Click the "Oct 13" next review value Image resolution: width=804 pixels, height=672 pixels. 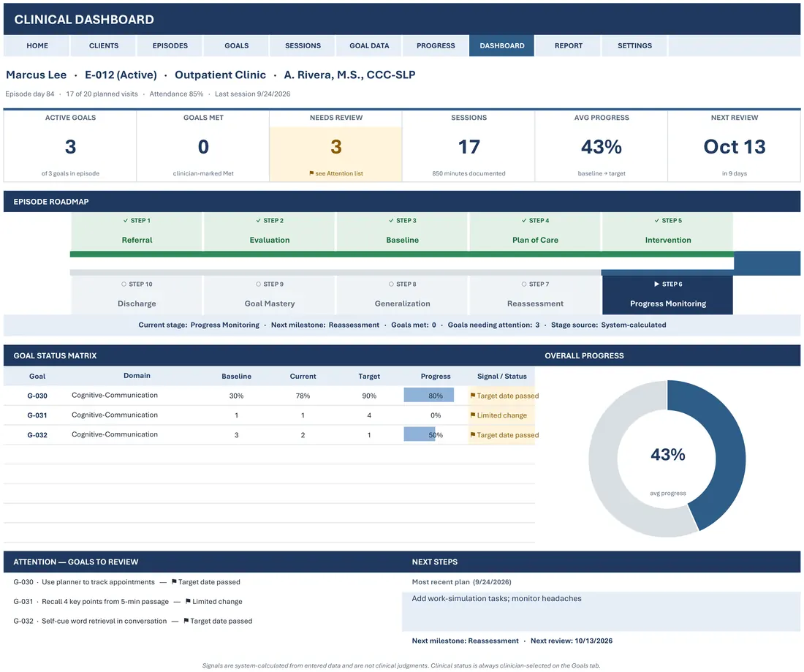[x=735, y=147]
